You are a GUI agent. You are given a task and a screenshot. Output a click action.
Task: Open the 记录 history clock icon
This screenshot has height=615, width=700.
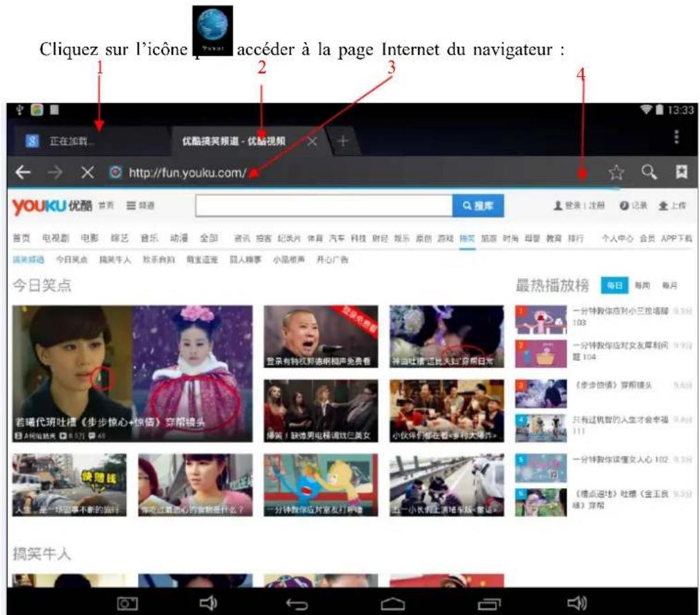(633, 205)
